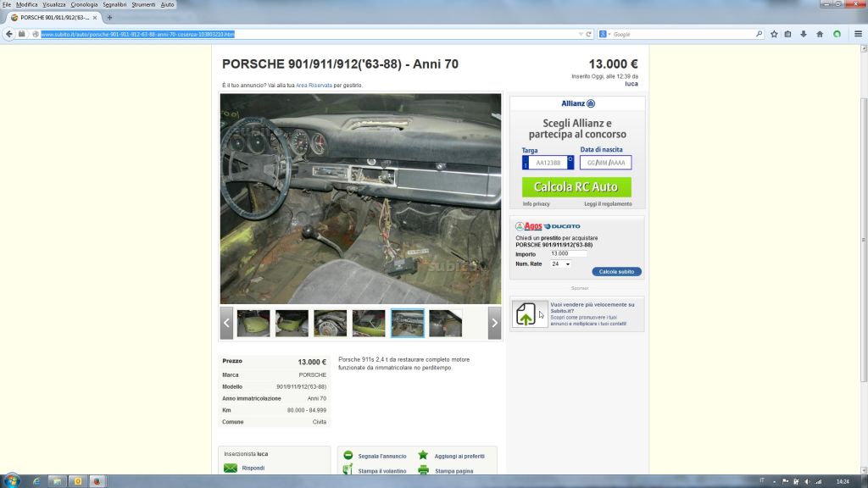The image size is (868, 488).
Task: Click the search magnifier icon in toolbar
Action: pyautogui.click(x=759, y=34)
